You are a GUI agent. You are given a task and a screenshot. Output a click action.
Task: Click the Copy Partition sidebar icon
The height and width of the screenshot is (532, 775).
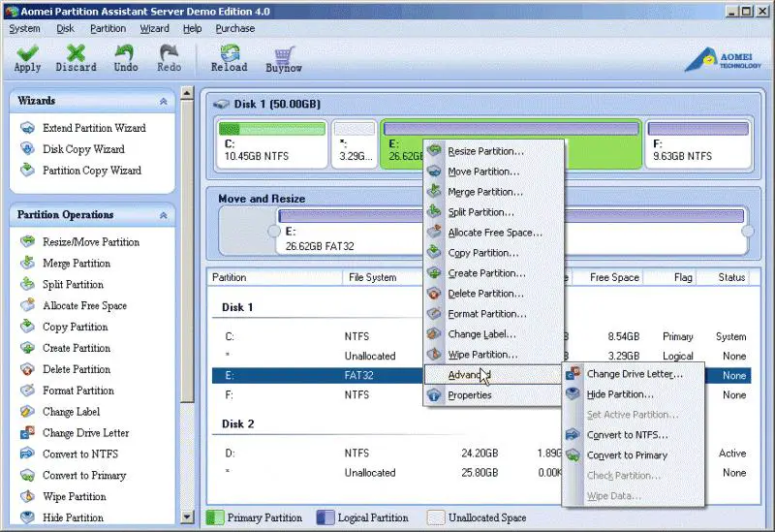click(28, 327)
